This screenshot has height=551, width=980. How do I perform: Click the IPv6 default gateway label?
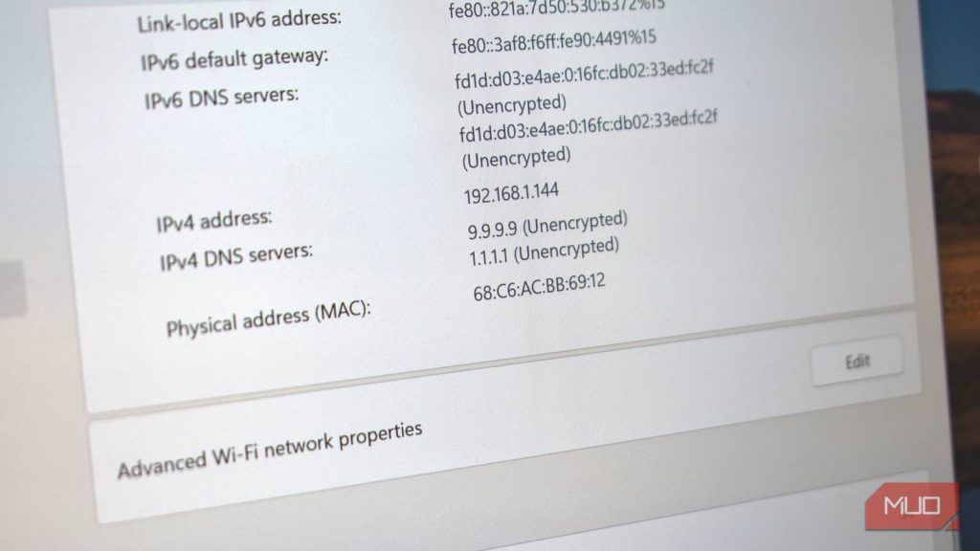tap(234, 59)
